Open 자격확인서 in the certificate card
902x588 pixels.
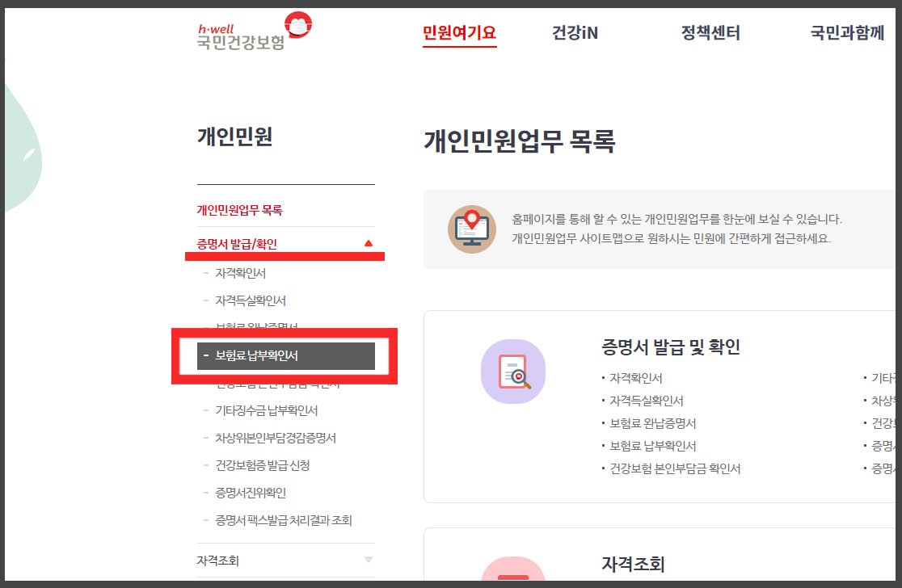(635, 378)
